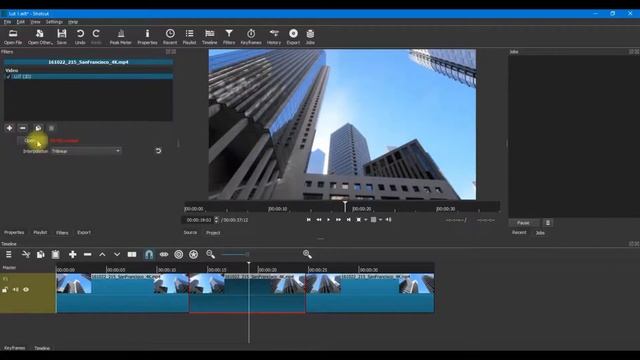Viewport: 640px width, 360px height.
Task: Switch to Playlist tab below filters panel
Action: pos(40,232)
